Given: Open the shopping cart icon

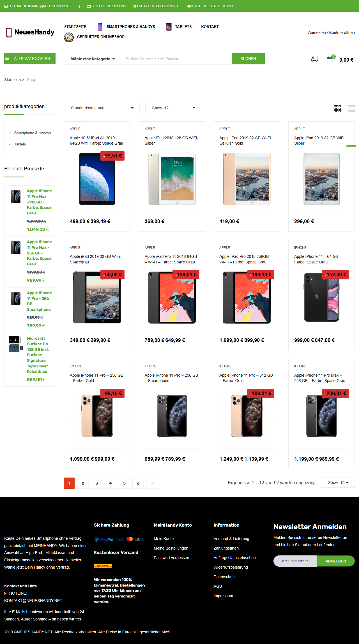Looking at the screenshot, I should 330,59.
